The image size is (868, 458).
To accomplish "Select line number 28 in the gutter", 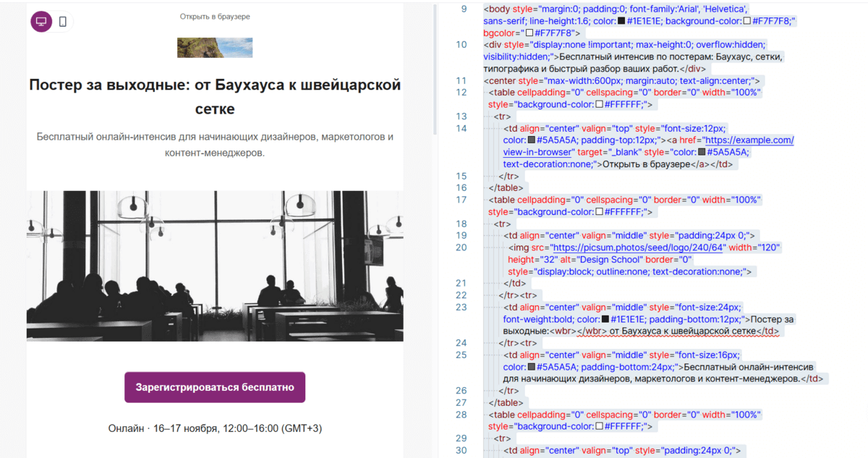I will click(x=461, y=415).
